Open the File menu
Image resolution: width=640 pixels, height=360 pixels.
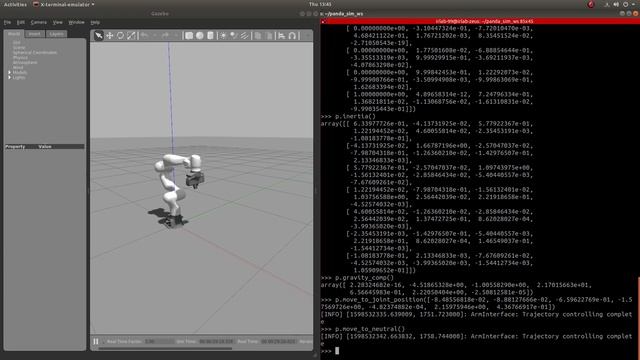click(7, 22)
